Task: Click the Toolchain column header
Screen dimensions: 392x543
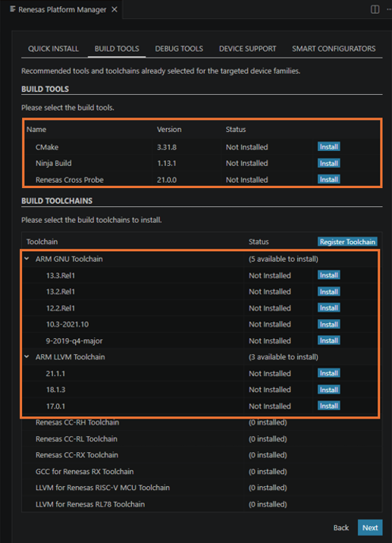Action: point(42,242)
